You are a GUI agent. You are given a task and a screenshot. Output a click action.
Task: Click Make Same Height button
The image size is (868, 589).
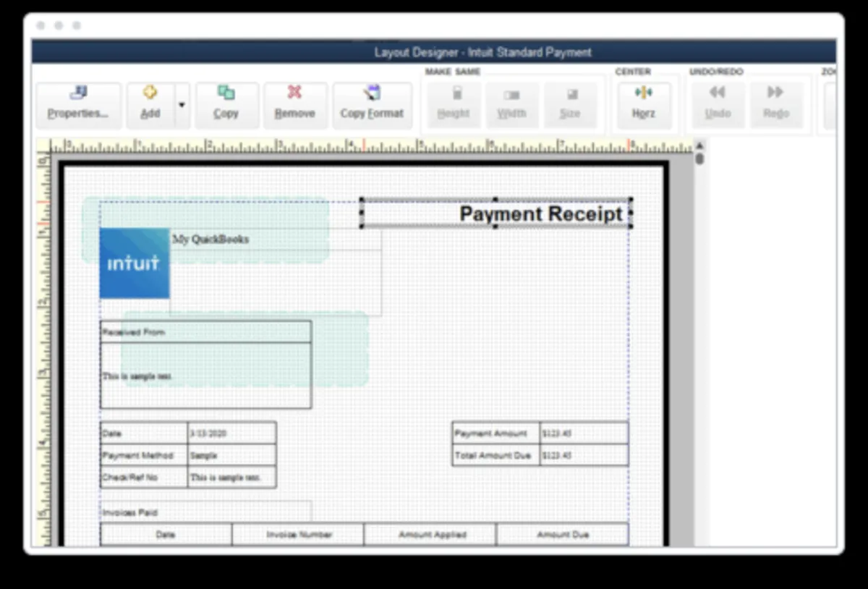(454, 106)
